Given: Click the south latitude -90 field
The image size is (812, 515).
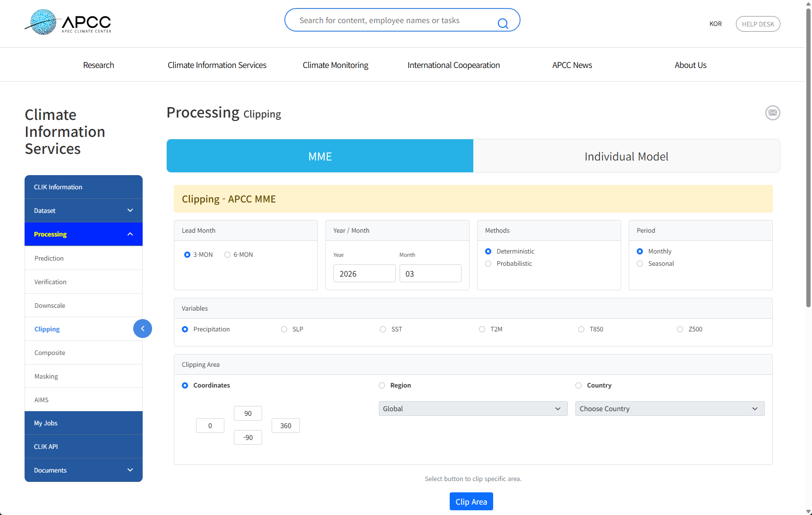Looking at the screenshot, I should (x=248, y=438).
